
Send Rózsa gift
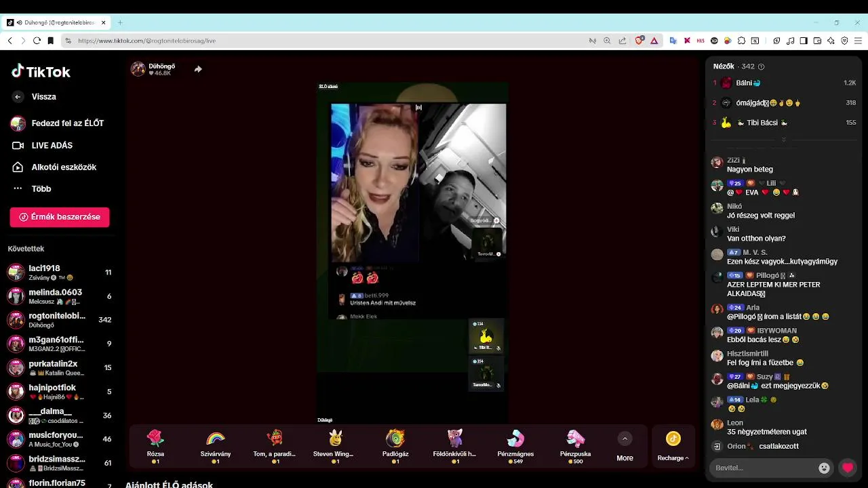point(155,446)
